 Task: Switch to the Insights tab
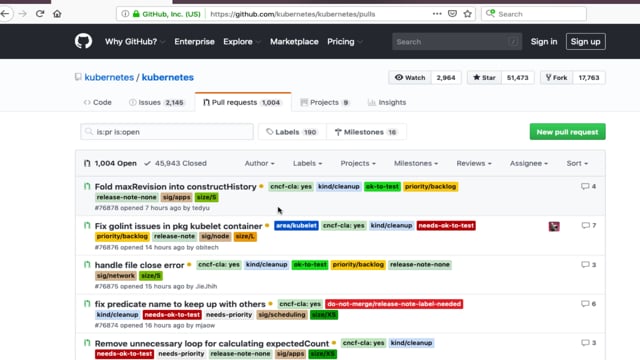387,102
